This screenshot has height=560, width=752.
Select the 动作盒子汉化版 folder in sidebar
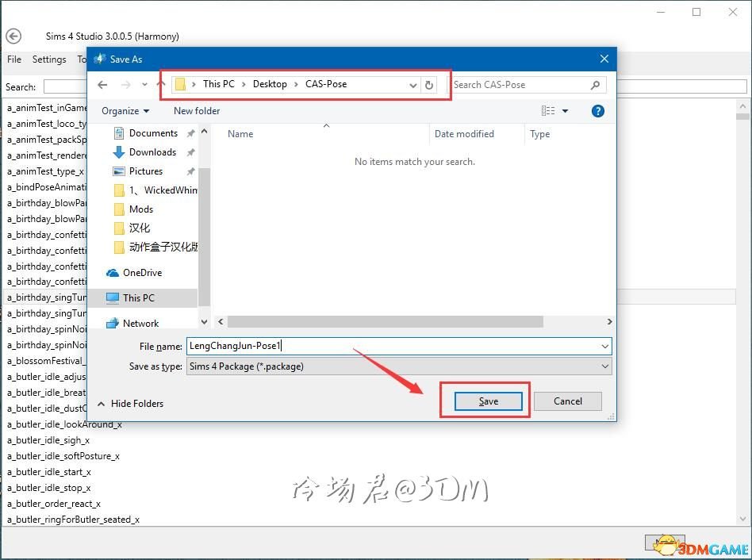[155, 247]
